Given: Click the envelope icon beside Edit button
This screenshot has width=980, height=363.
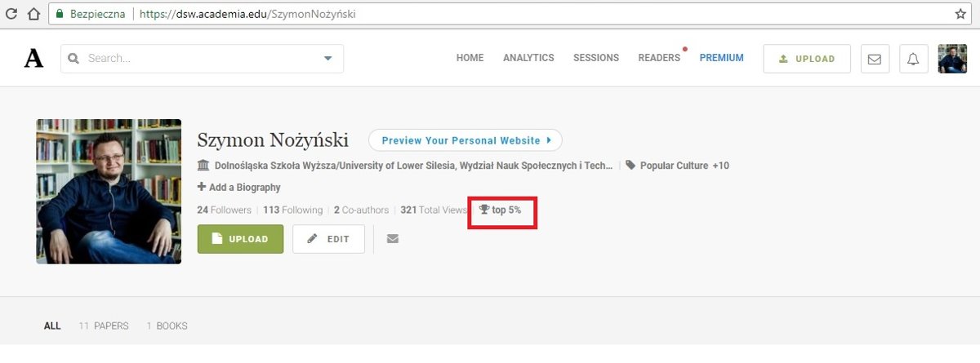Looking at the screenshot, I should [393, 239].
